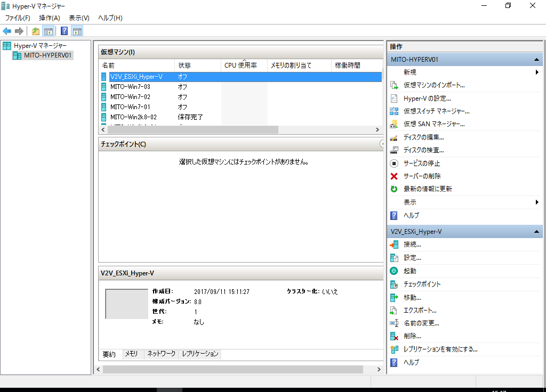
Task: Select MITO-HYPERV01 server in tree
Action: pyautogui.click(x=47, y=55)
